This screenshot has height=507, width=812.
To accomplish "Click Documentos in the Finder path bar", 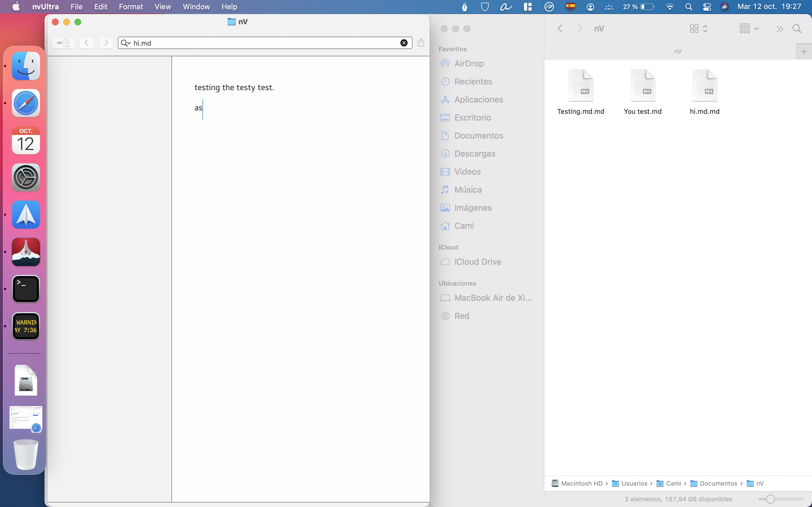I will pyautogui.click(x=718, y=483).
